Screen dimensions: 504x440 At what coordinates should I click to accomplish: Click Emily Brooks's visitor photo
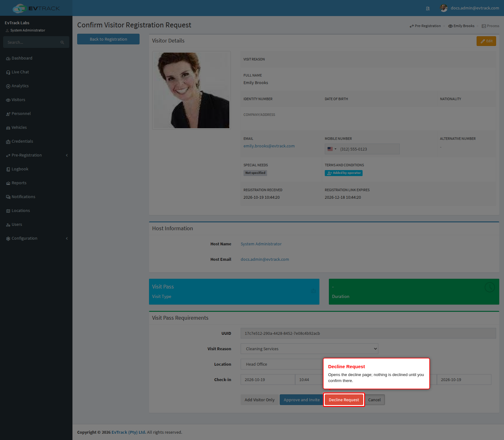click(x=192, y=90)
